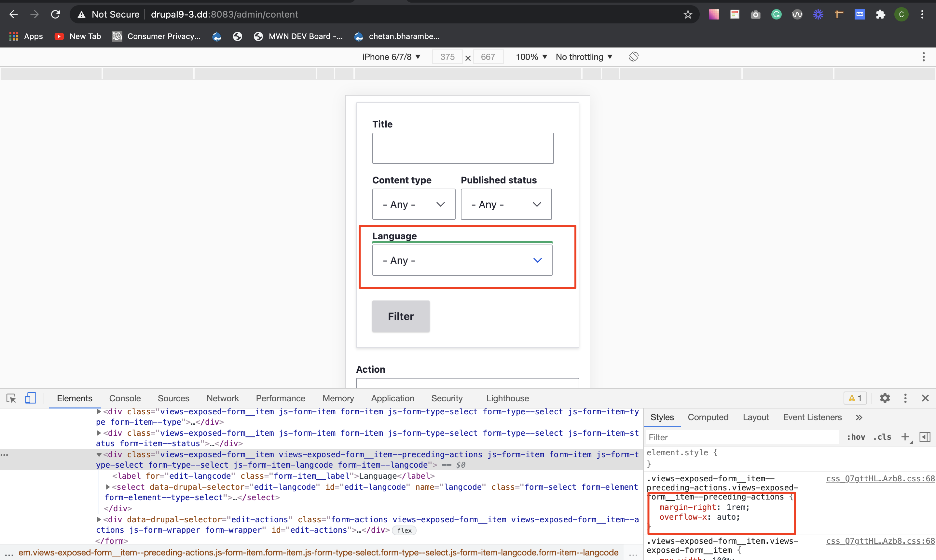Viewport: 936px width, 560px height.
Task: Switch to the Console tab
Action: pyautogui.click(x=125, y=398)
